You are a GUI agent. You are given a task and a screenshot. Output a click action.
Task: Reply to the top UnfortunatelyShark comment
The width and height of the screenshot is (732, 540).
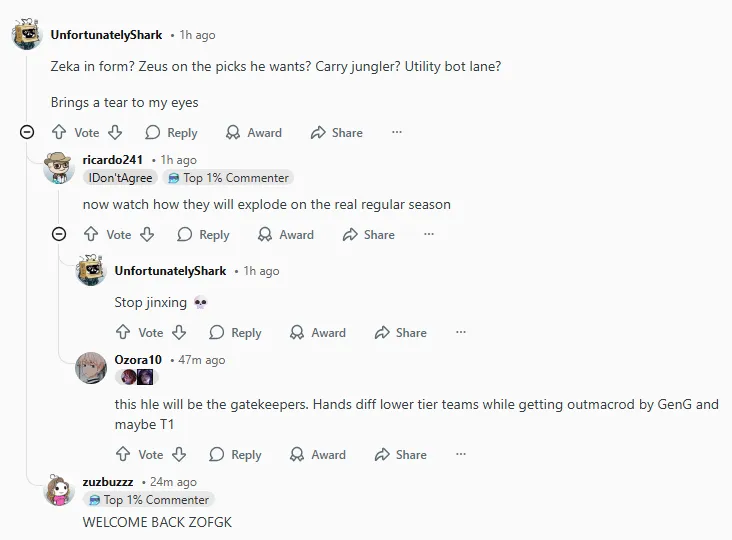(171, 132)
